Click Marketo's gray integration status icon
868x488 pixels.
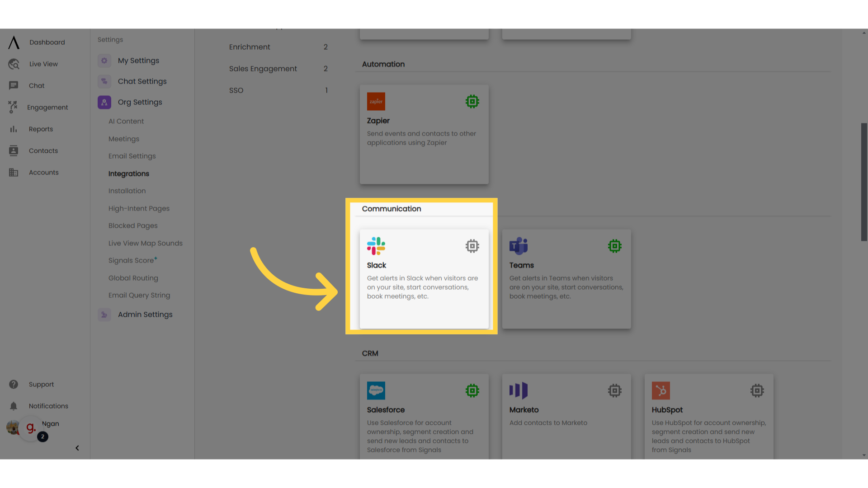(x=615, y=391)
